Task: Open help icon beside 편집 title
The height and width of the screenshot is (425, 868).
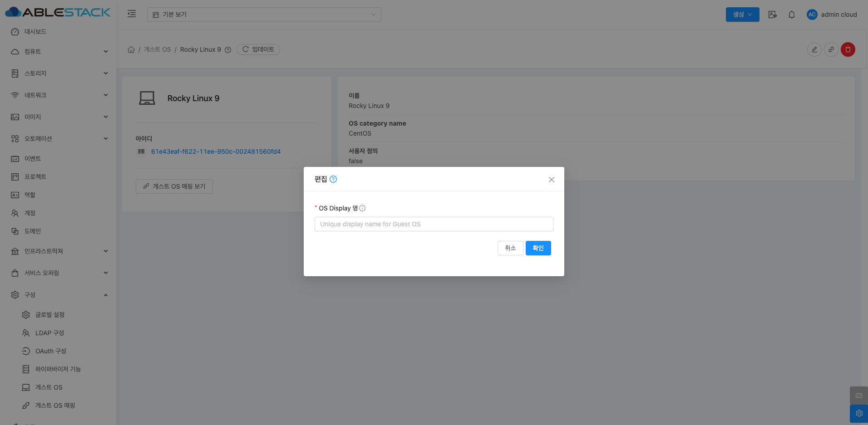Action: 333,179
